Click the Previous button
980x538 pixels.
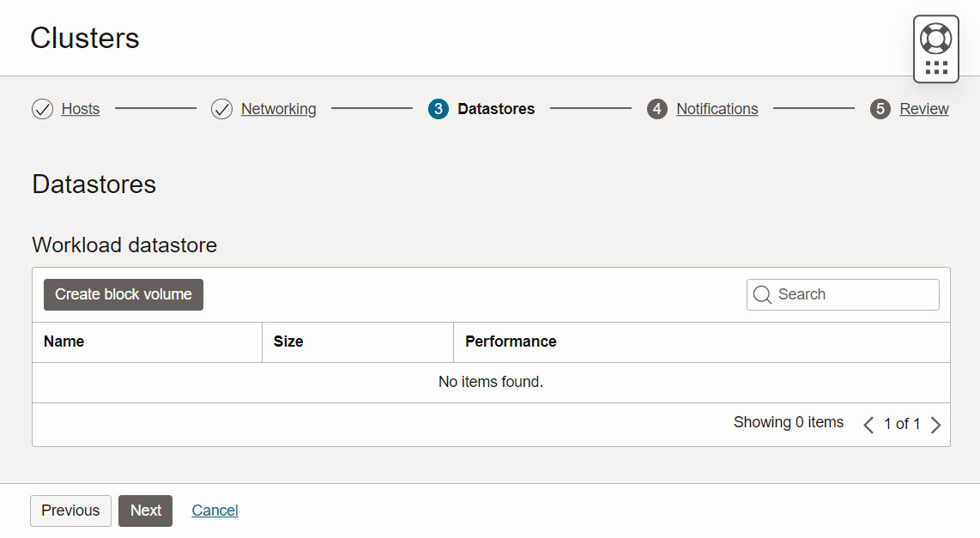[x=70, y=511]
